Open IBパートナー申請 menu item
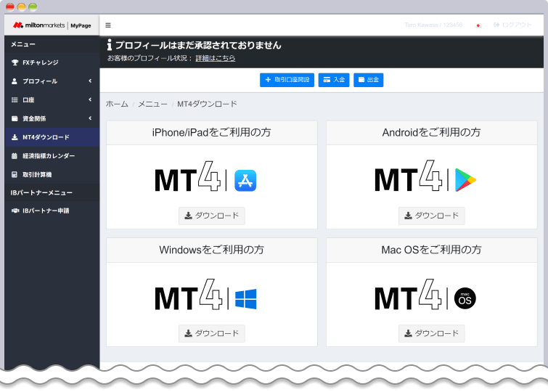548x392 pixels. (52, 211)
